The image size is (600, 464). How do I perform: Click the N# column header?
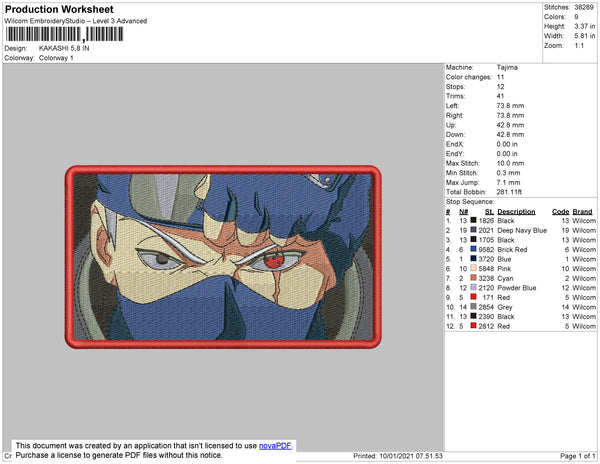tap(463, 212)
